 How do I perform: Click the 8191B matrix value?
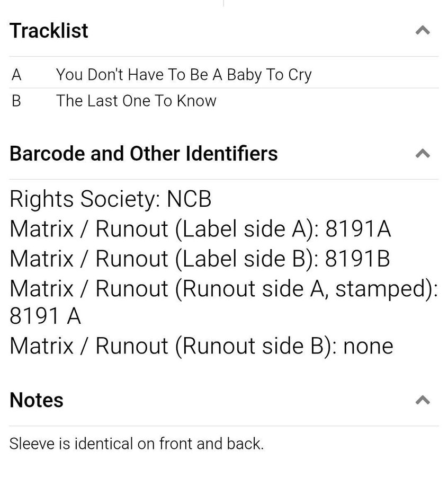tap(357, 259)
